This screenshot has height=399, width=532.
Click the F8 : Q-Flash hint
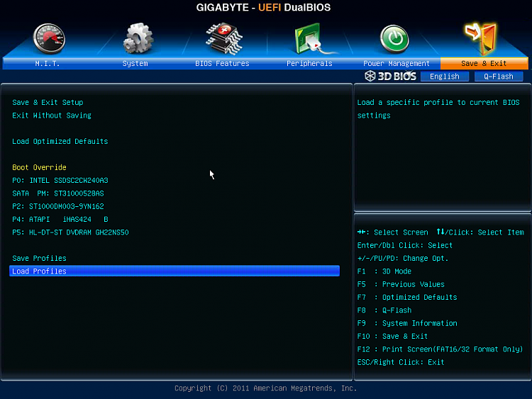[384, 310]
